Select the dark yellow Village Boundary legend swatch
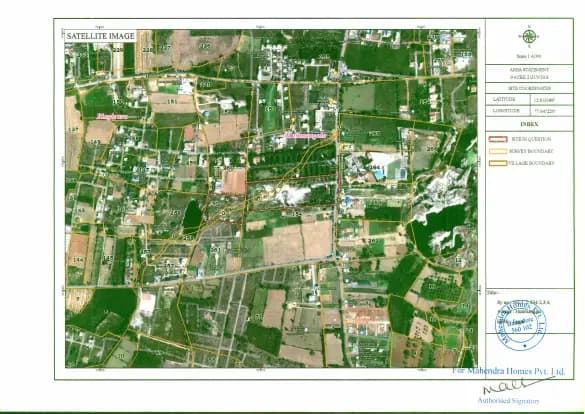 point(498,163)
